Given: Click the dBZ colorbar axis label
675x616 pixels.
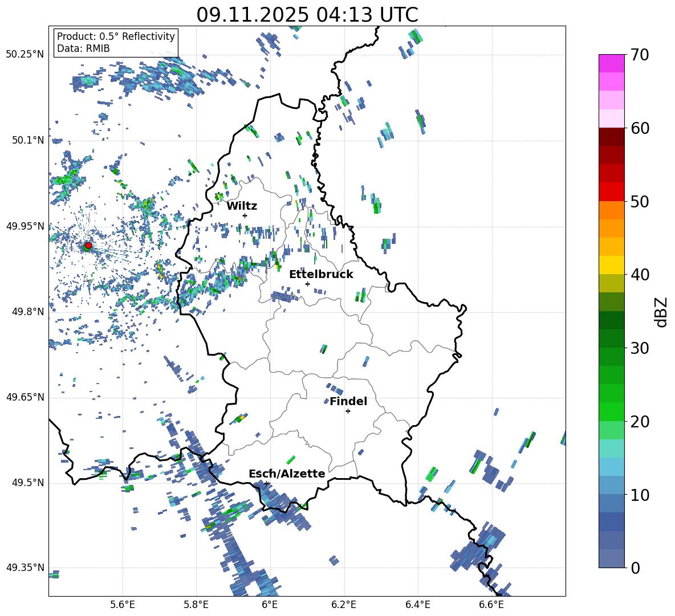Looking at the screenshot, I should point(662,312).
